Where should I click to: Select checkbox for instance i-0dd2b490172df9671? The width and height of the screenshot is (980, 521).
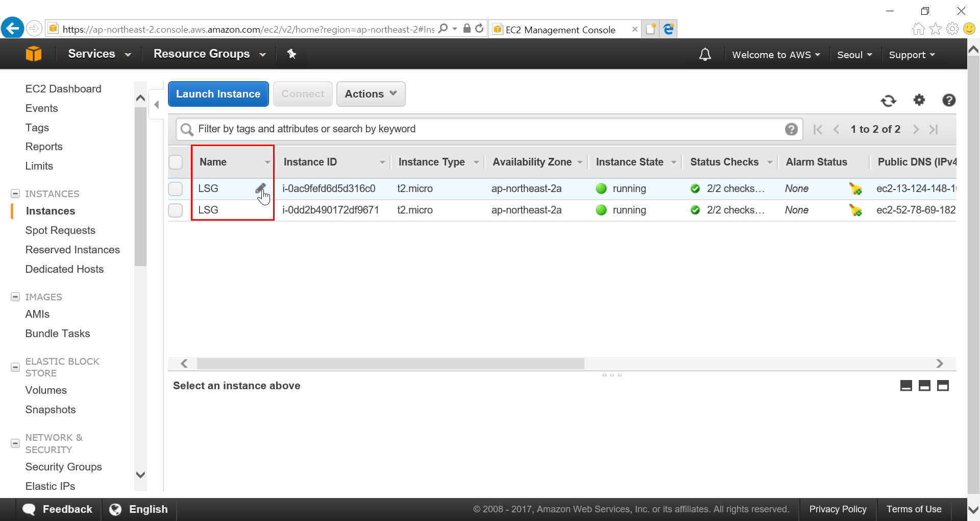[x=176, y=210]
